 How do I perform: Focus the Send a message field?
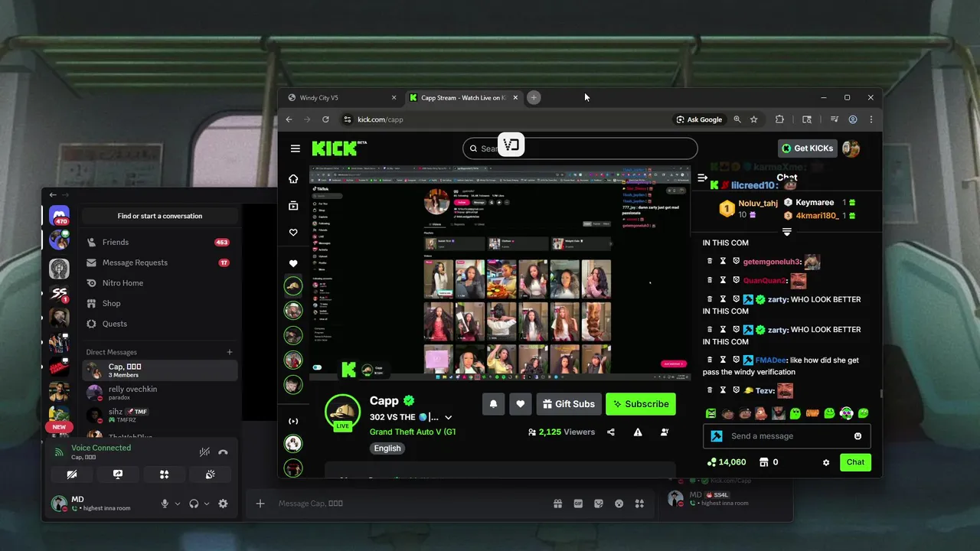point(787,436)
